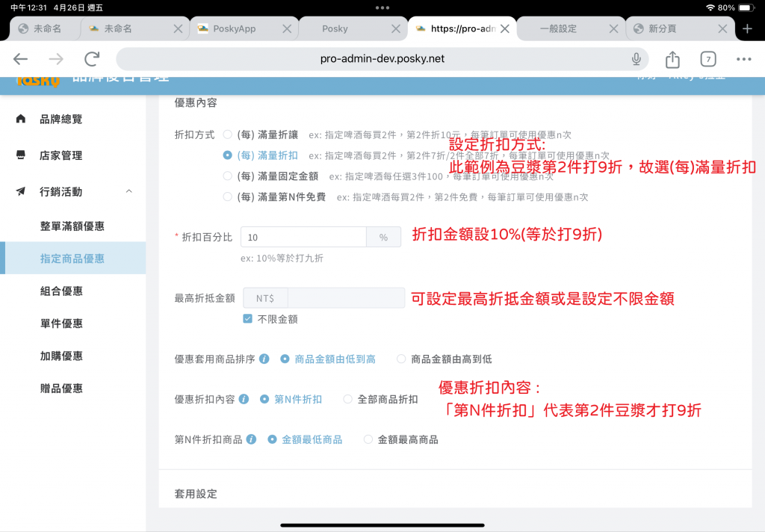
Task: Open the share icon in toolbar
Action: (x=672, y=59)
